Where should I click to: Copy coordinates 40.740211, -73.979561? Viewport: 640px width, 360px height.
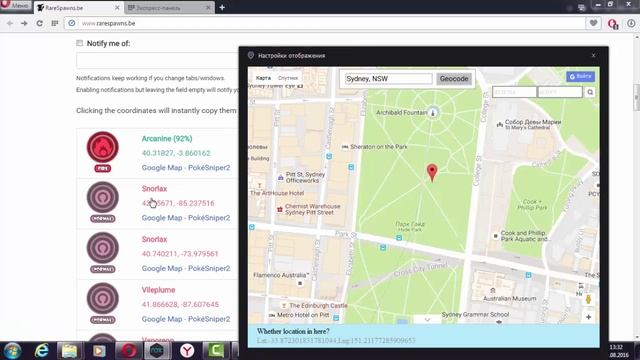click(x=180, y=254)
